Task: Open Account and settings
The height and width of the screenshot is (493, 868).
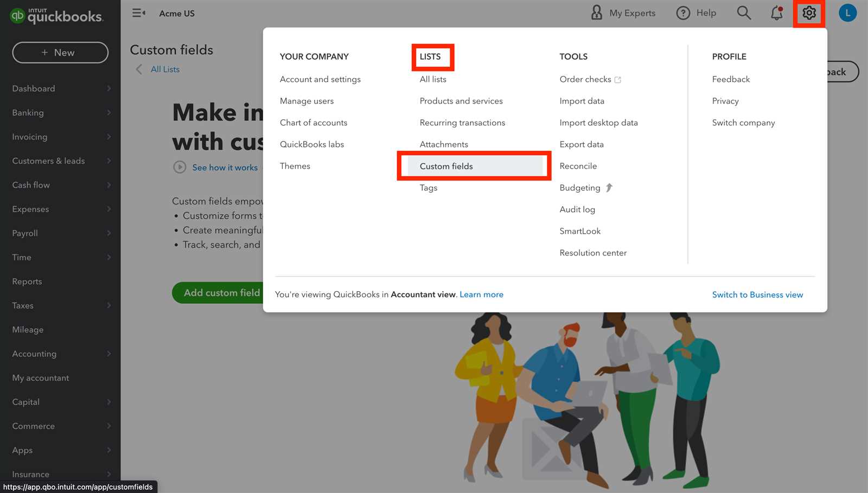Action: (320, 79)
